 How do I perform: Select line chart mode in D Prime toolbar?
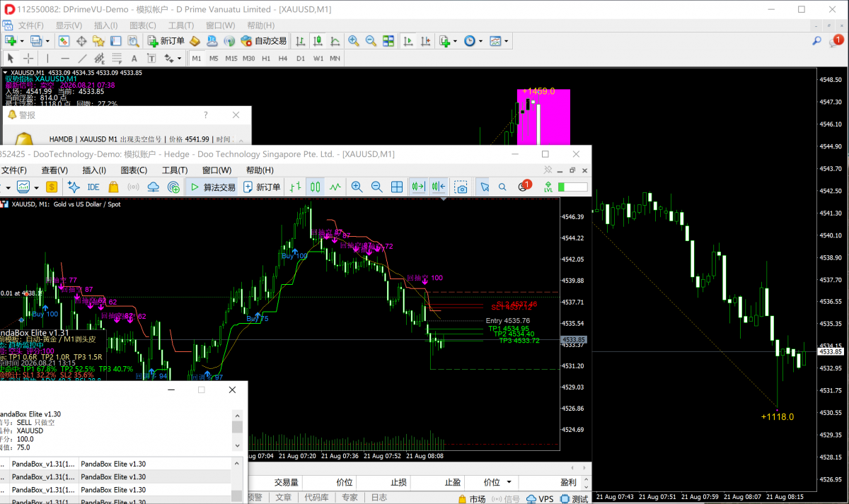(x=335, y=41)
